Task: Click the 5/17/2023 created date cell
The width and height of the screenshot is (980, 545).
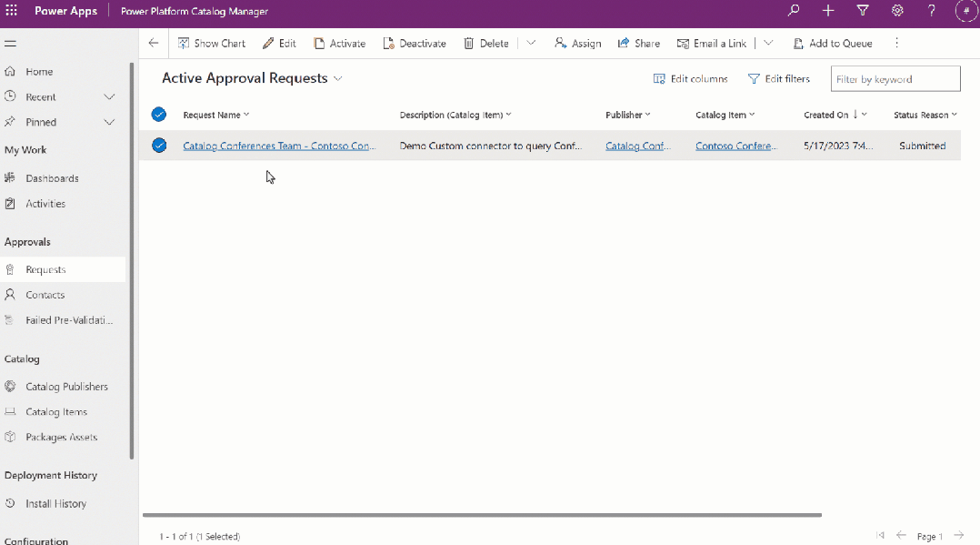Action: click(x=839, y=146)
